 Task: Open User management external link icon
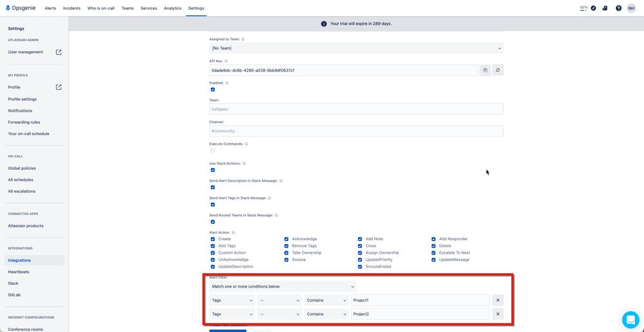tap(59, 52)
